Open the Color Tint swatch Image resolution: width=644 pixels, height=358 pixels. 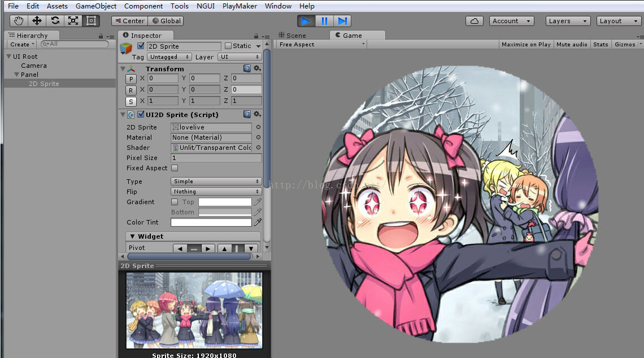tap(211, 222)
